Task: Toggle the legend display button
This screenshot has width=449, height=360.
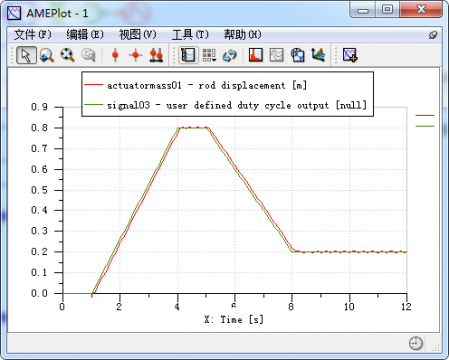Action: (x=188, y=55)
